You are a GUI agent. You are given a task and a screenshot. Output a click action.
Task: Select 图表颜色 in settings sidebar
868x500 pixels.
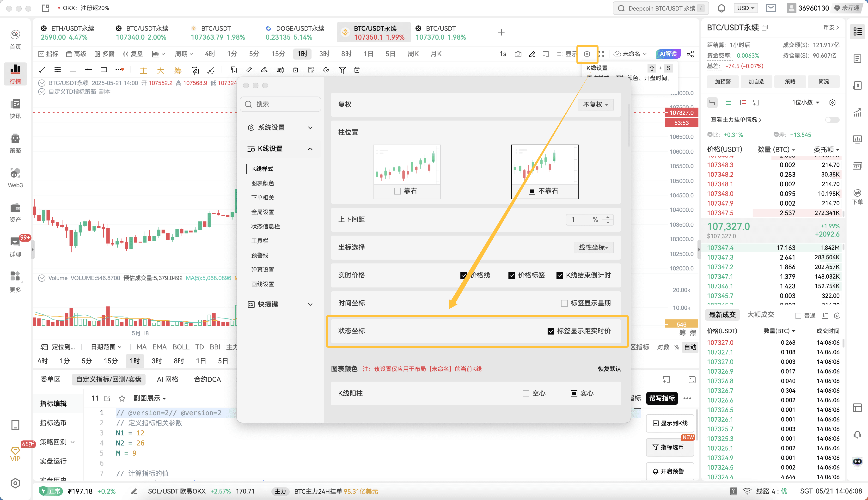pos(262,183)
